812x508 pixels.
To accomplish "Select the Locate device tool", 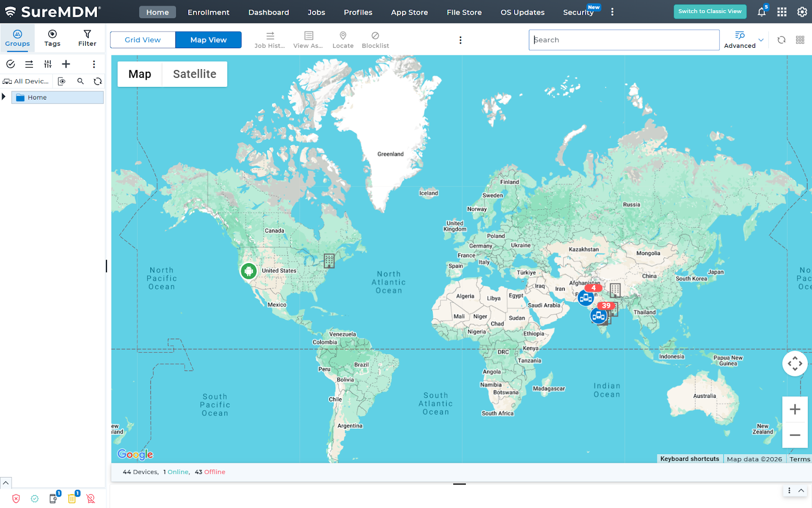I will 343,40.
